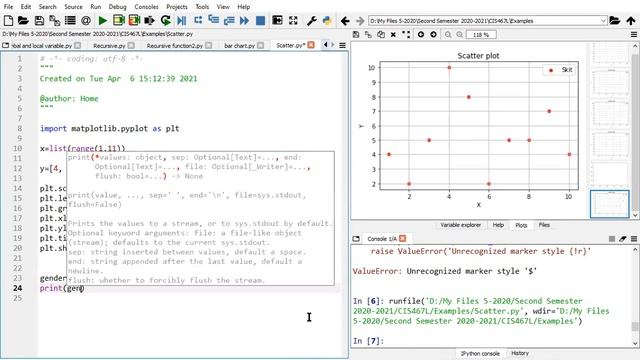Start debugging the file
The image size is (640, 360).
[182, 20]
